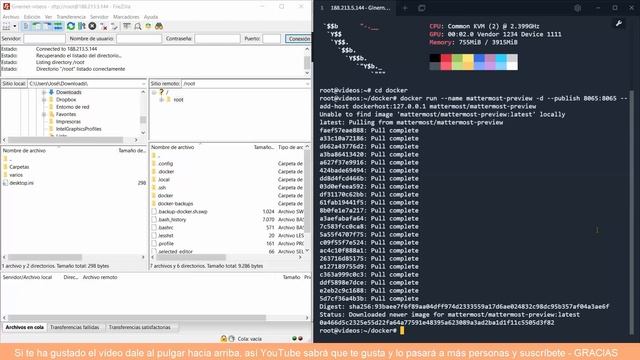Image resolution: width=640 pixels, height=360 pixels.
Task: Open the Edición menu
Action: click(32, 17)
